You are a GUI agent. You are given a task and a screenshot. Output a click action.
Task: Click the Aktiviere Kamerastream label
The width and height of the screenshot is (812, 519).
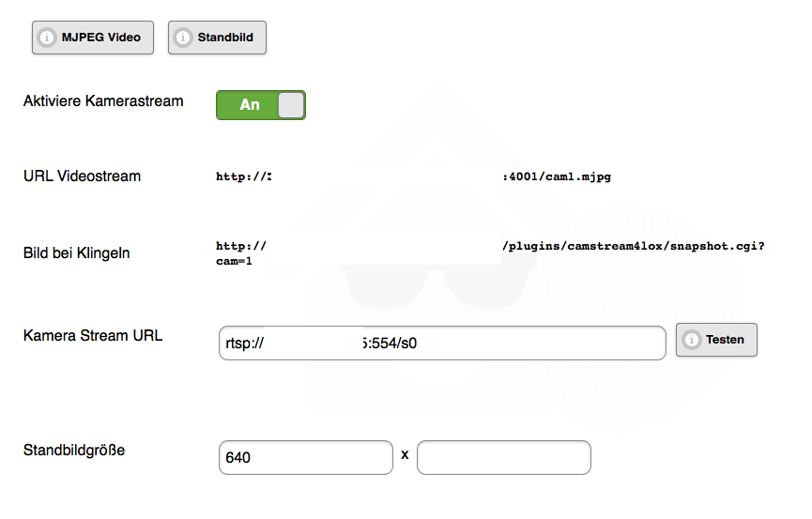[103, 100]
